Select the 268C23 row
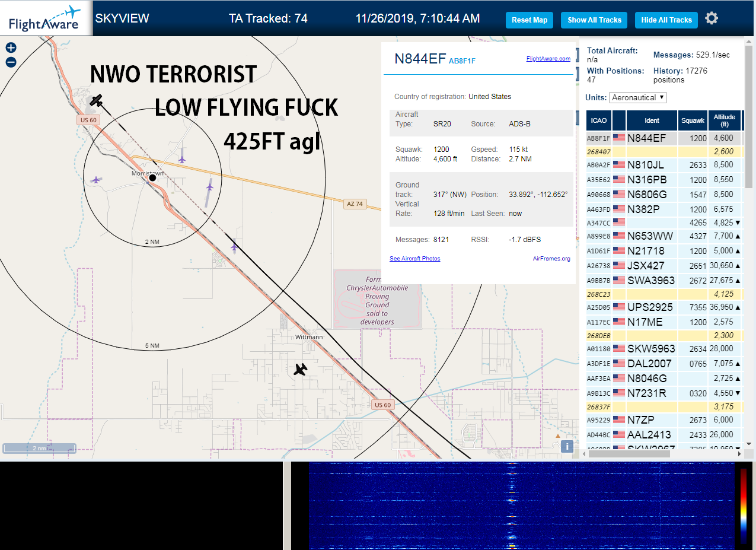This screenshot has height=550, width=756. 664,294
